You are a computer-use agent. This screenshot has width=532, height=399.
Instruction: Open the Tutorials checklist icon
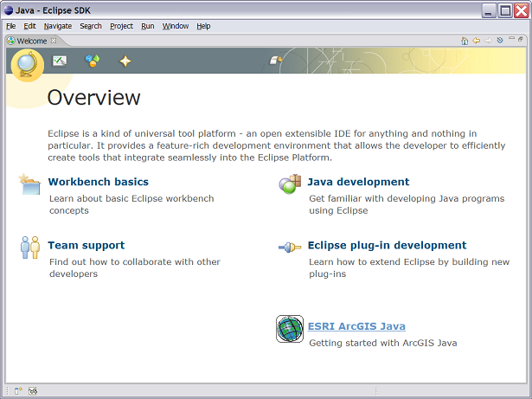[x=60, y=61]
